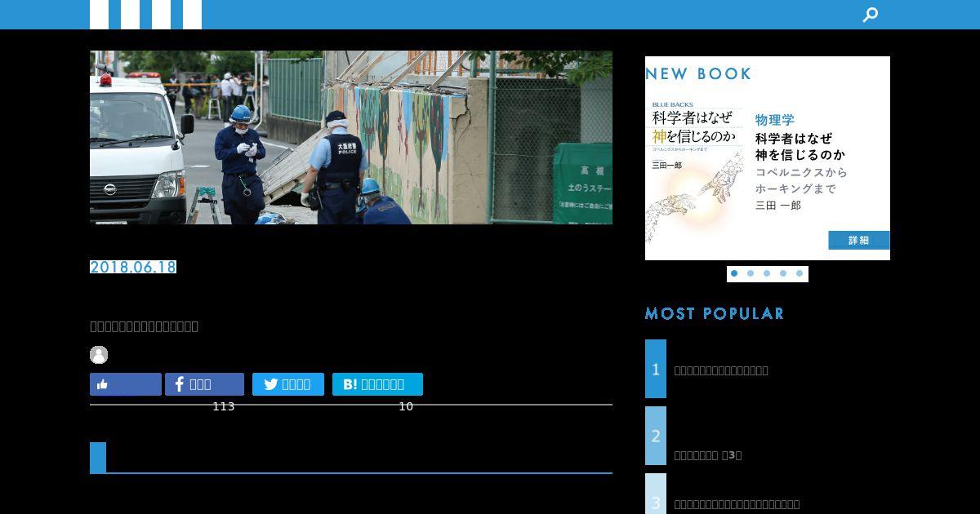Open the earthquake scene hero photo

[351, 137]
